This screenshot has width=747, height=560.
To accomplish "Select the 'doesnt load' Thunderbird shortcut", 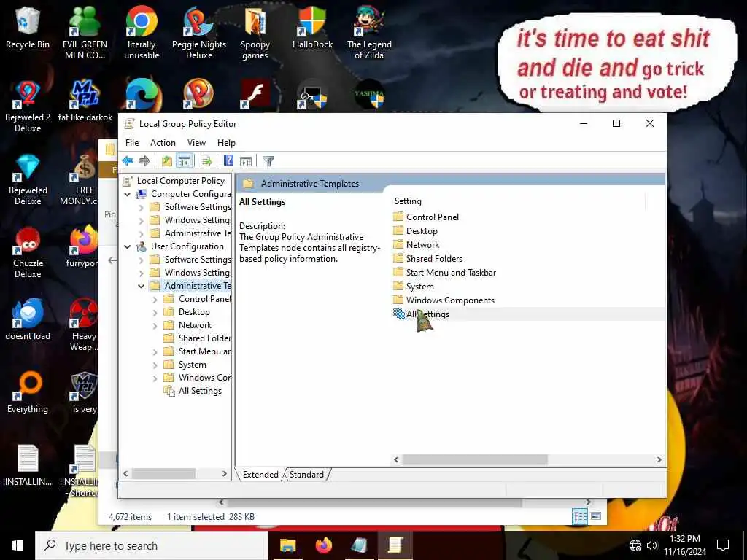I will [x=28, y=319].
